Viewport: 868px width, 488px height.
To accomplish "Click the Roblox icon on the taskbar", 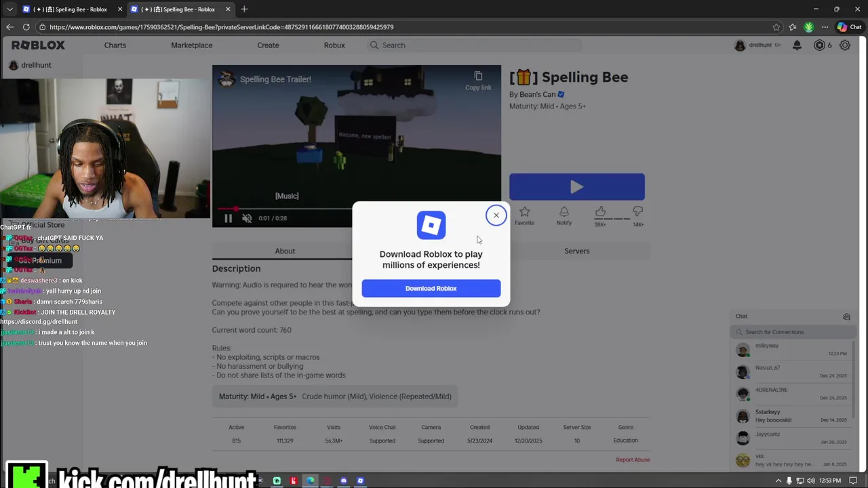I will (x=360, y=481).
